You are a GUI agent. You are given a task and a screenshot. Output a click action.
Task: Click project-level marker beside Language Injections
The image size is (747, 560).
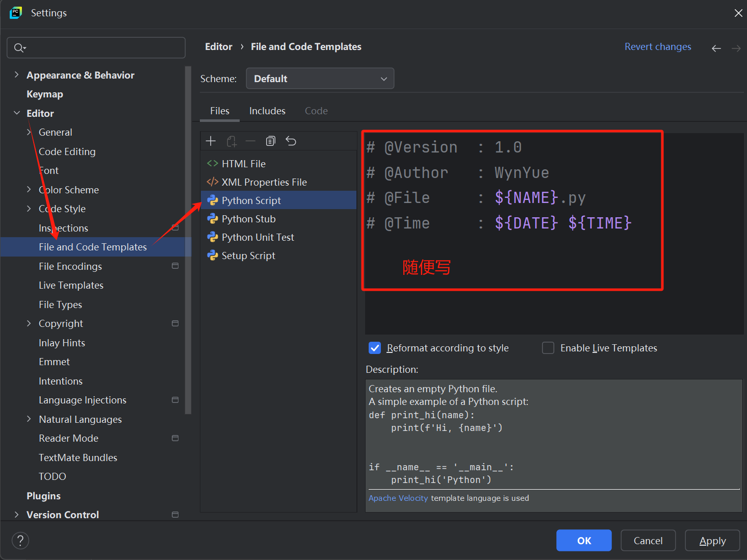coord(175,400)
